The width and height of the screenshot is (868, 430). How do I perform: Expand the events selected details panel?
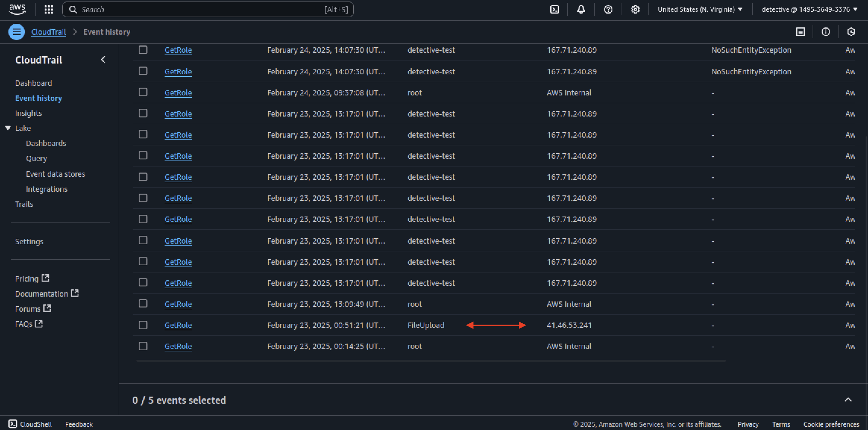pyautogui.click(x=848, y=400)
